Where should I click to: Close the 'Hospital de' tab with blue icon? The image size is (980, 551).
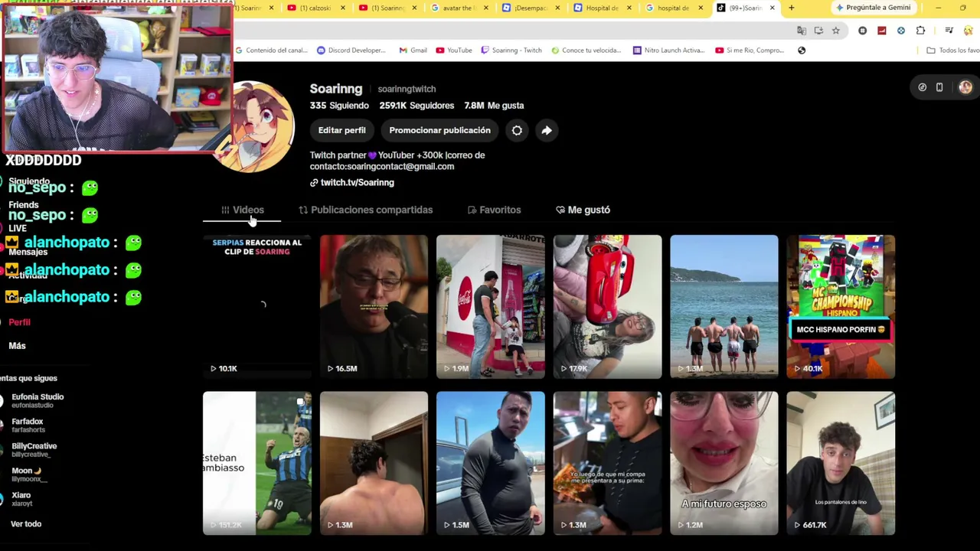point(629,8)
